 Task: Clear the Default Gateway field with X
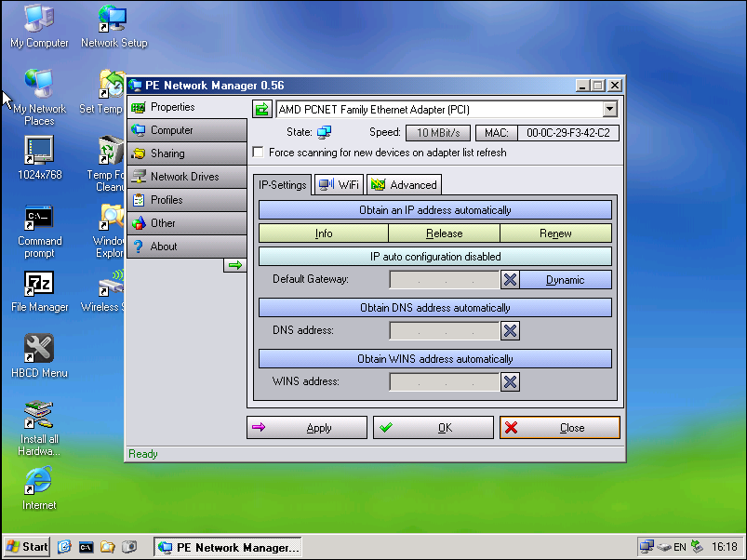pyautogui.click(x=510, y=279)
